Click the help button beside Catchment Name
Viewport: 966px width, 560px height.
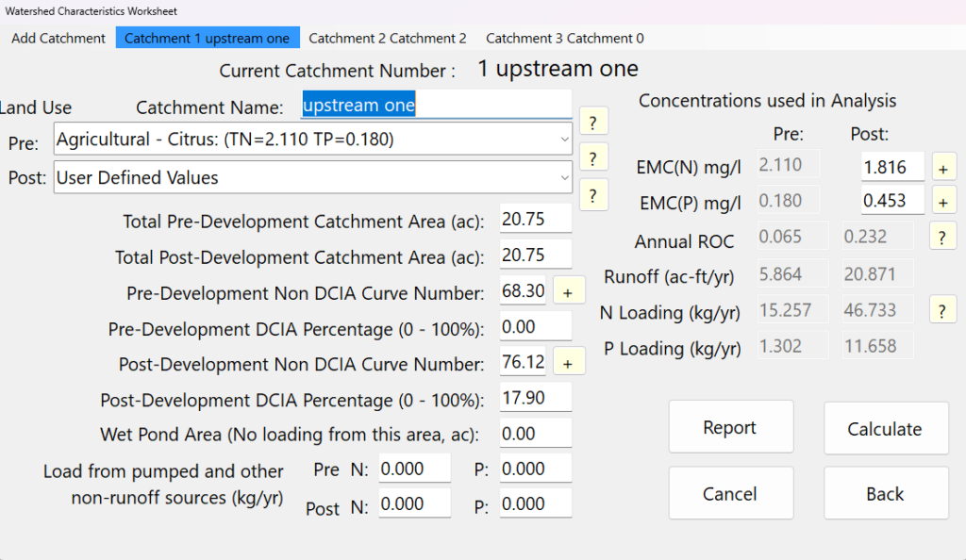593,122
